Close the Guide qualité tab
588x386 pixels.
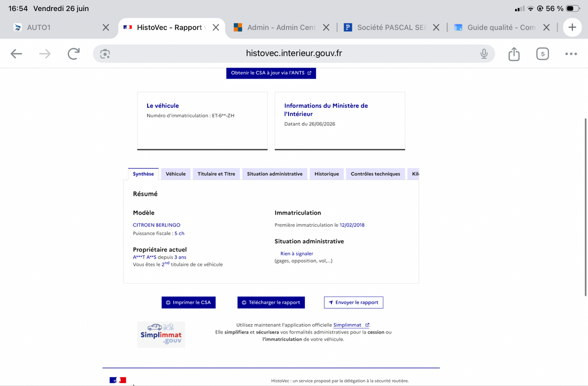(x=547, y=27)
